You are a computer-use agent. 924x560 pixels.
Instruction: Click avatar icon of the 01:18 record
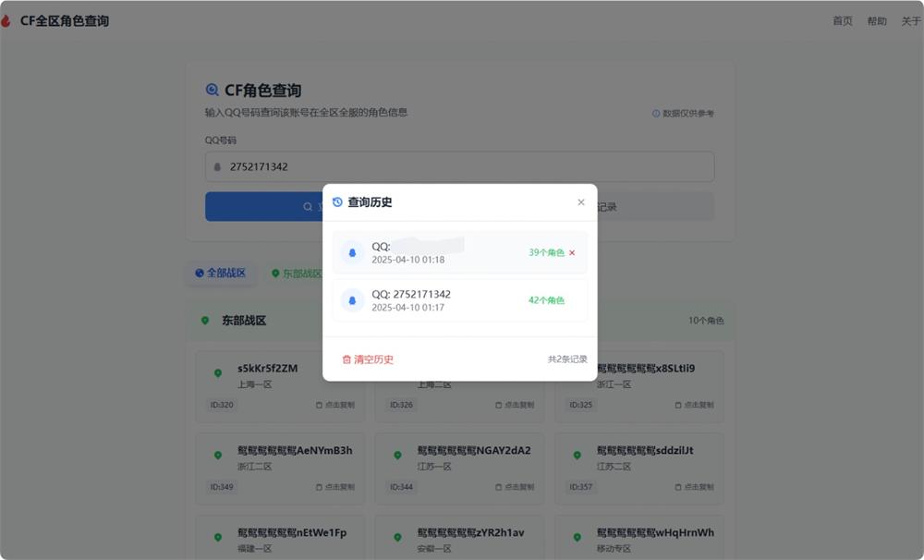pyautogui.click(x=352, y=252)
